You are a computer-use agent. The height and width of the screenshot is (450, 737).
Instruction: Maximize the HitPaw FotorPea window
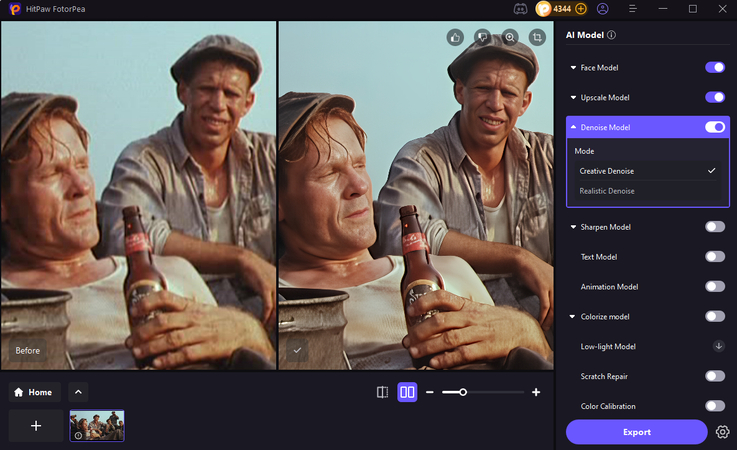click(693, 9)
